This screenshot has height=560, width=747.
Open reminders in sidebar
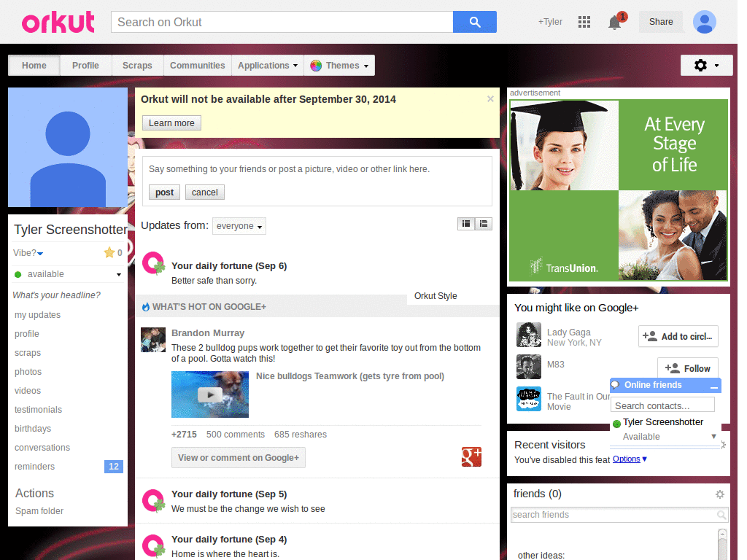pyautogui.click(x=35, y=466)
